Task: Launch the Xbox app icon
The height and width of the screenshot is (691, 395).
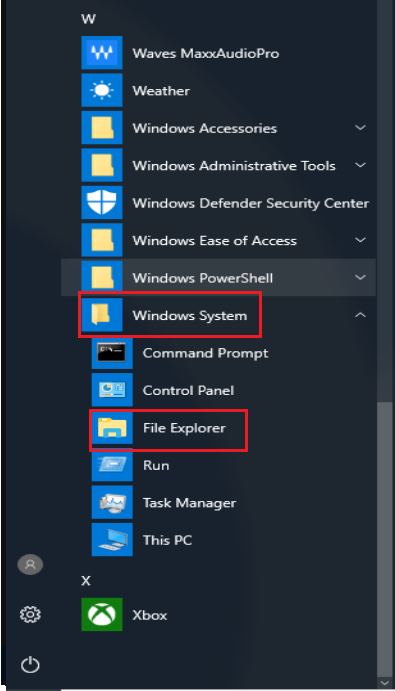Action: 102,615
